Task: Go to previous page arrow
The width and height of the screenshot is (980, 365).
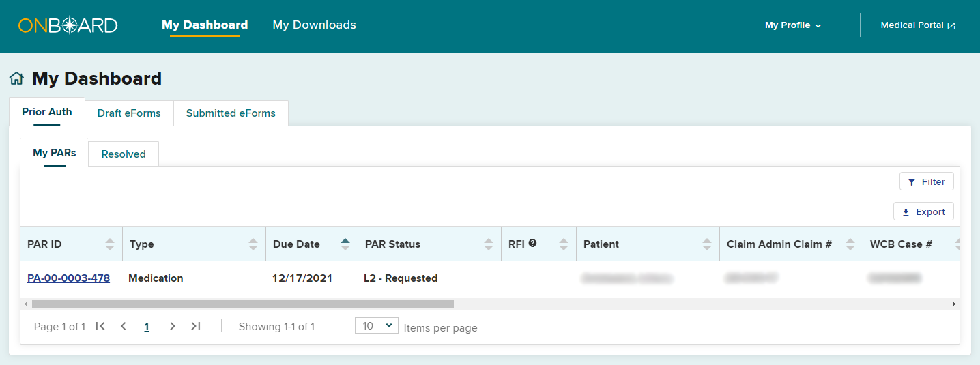Action: pyautogui.click(x=124, y=326)
